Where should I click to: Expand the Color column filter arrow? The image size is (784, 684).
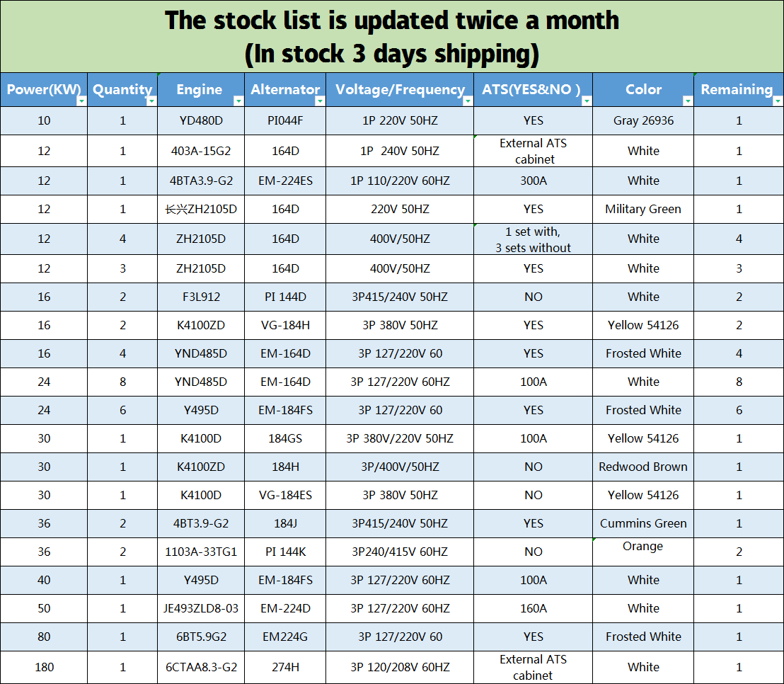688,101
